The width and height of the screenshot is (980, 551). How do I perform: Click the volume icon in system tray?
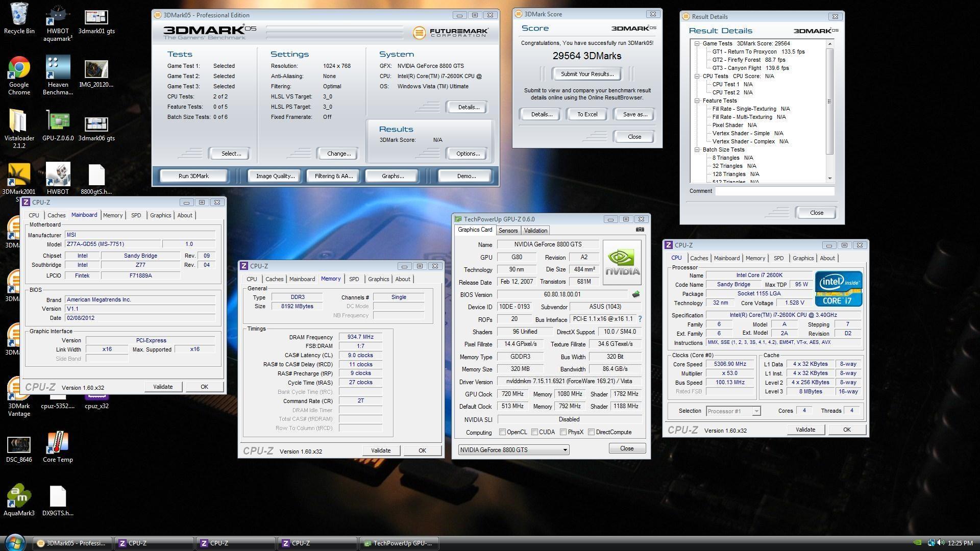(x=940, y=543)
